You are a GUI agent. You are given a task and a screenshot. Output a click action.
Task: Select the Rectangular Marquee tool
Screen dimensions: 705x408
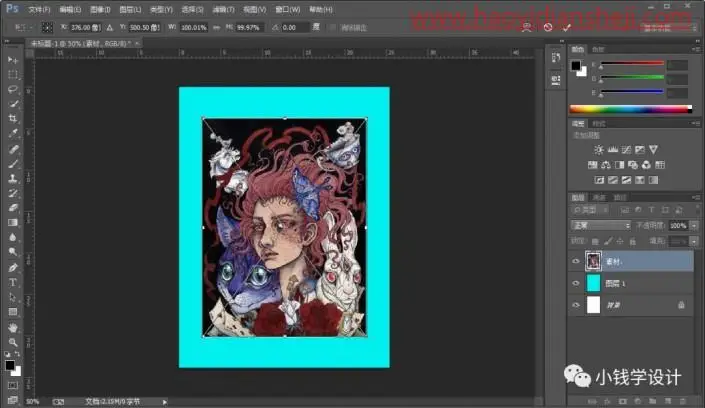point(13,75)
